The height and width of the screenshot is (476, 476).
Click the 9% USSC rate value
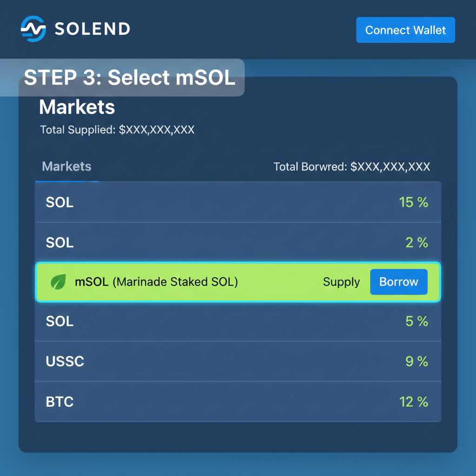point(416,362)
